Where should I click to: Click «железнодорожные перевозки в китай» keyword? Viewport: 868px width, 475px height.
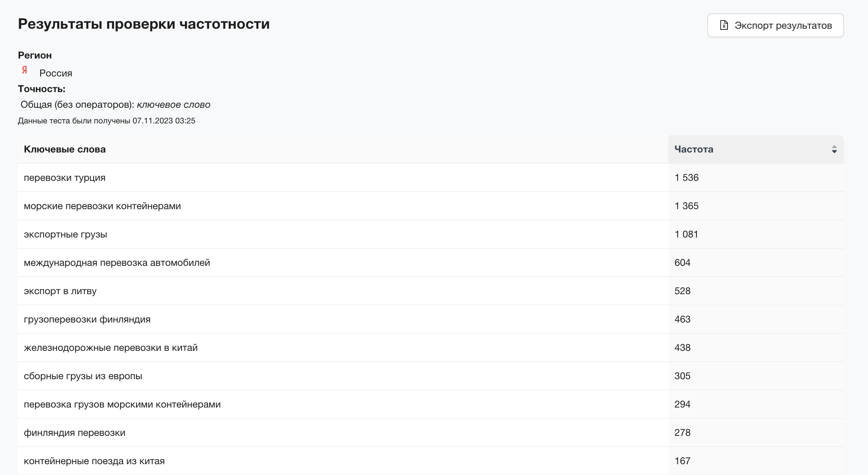(x=111, y=348)
